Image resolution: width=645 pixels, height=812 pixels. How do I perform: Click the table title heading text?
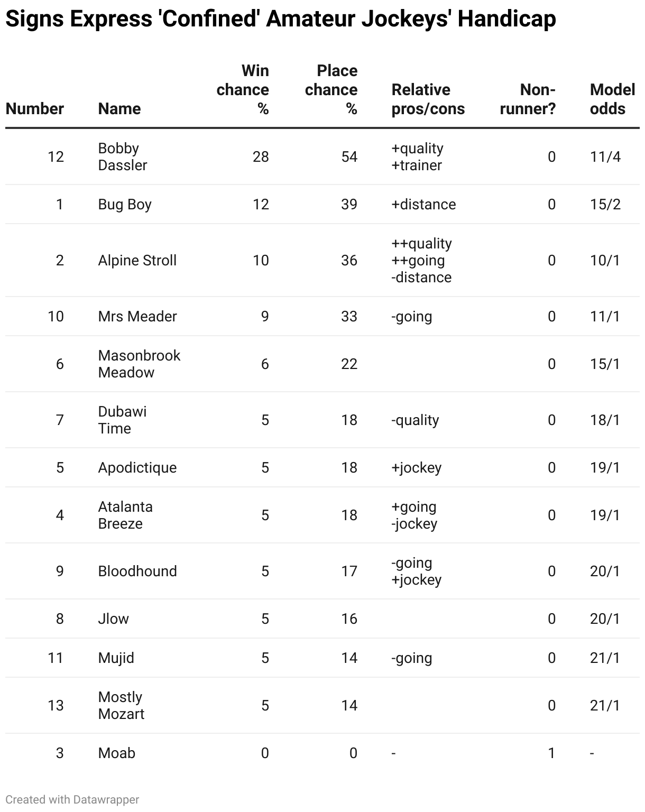click(280, 19)
